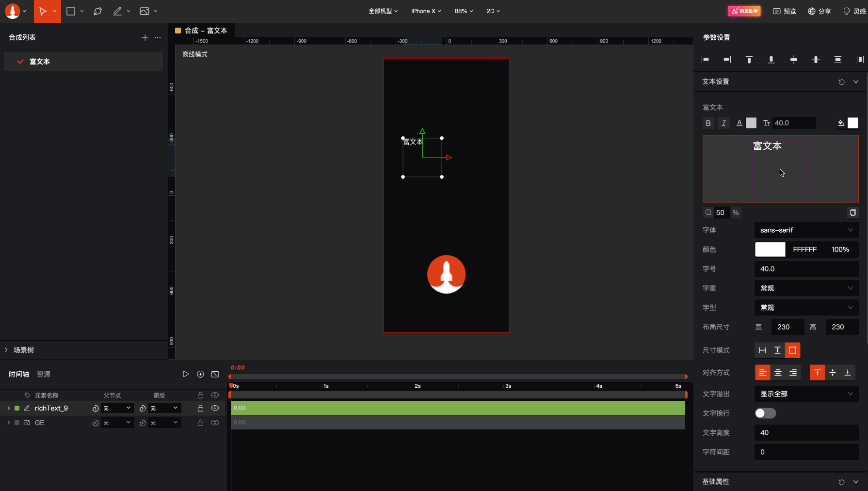Expand the richText_9 layer row

tap(8, 408)
